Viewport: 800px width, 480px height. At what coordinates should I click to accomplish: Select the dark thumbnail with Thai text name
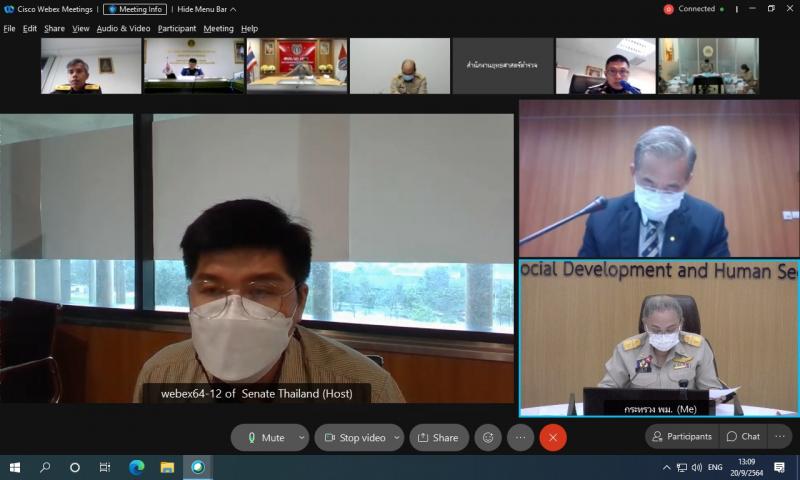click(503, 66)
